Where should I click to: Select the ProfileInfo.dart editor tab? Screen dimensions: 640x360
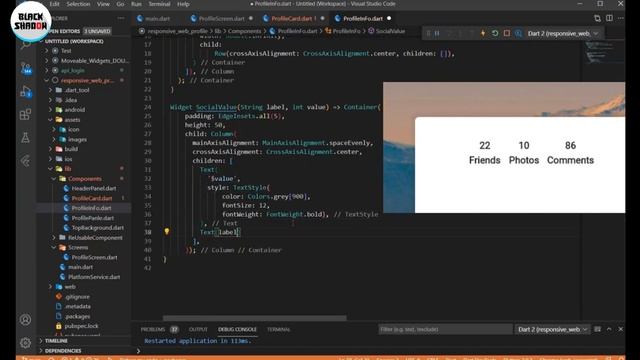click(363, 18)
